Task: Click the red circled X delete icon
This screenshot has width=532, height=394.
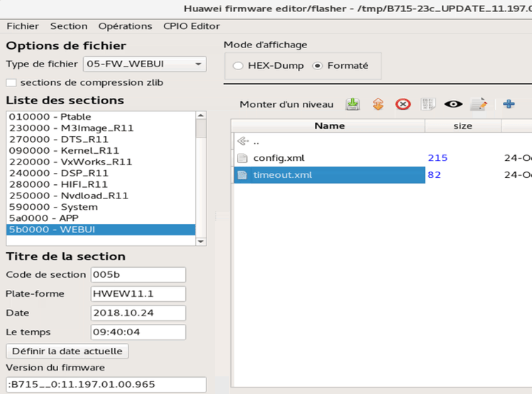Action: click(x=403, y=104)
